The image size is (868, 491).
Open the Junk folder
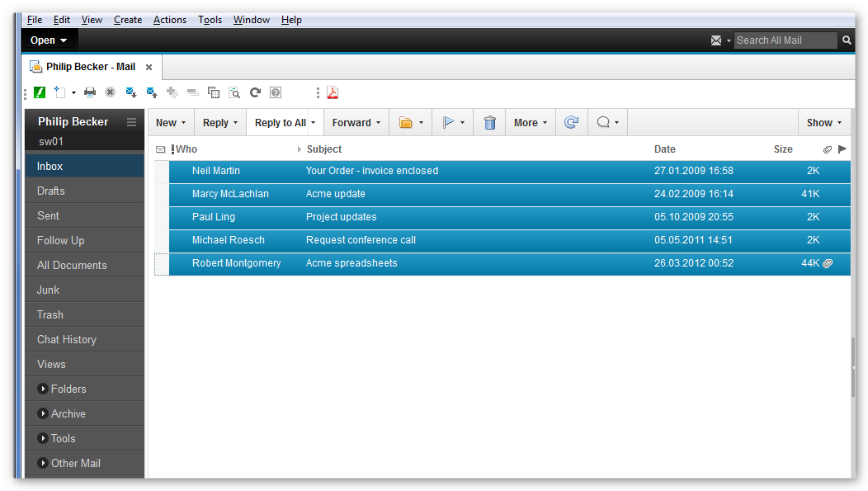(x=50, y=290)
